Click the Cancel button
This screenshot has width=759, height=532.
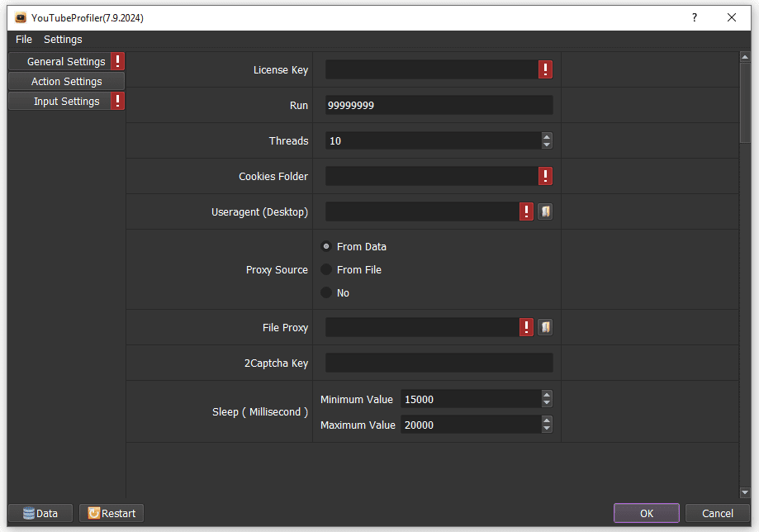pyautogui.click(x=718, y=513)
